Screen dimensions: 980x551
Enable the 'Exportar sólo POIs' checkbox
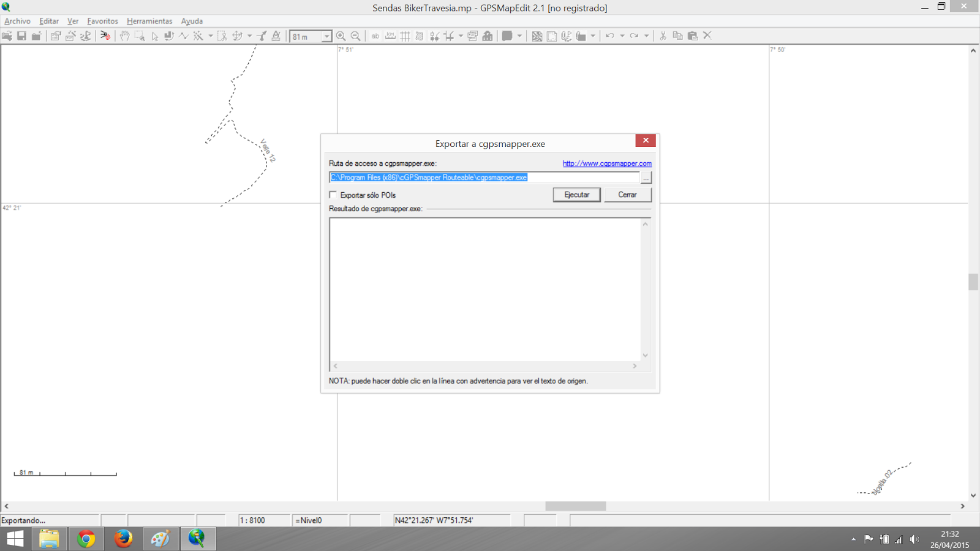pos(333,195)
